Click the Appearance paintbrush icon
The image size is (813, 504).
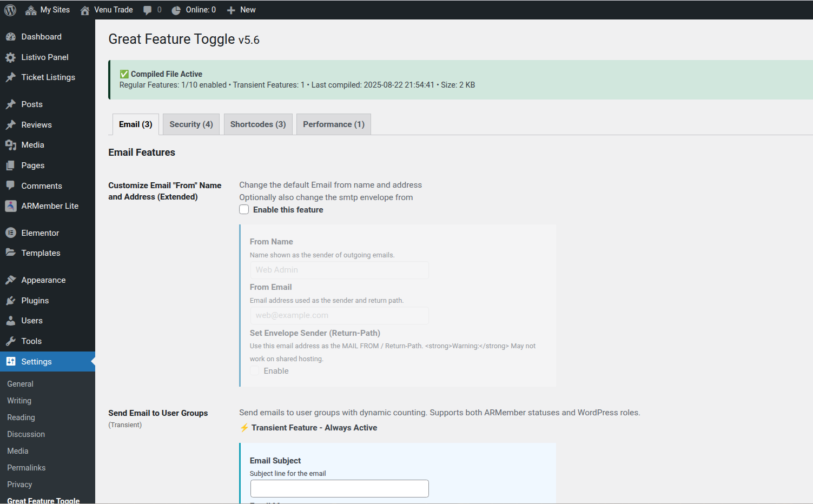(10, 280)
